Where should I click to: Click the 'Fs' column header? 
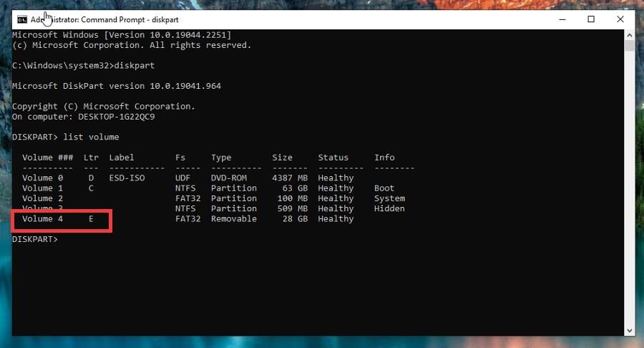tap(180, 158)
